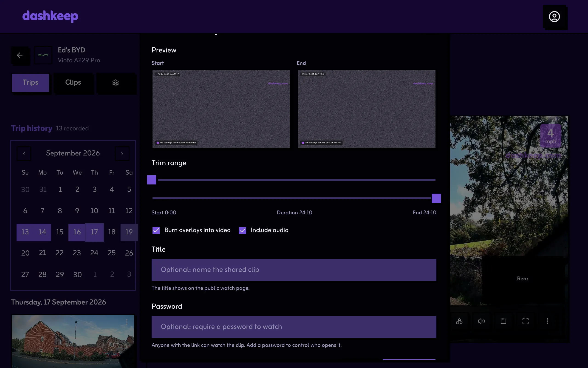The height and width of the screenshot is (368, 588).
Task: Open the 17 September trip thumbnail
Action: coord(73,341)
